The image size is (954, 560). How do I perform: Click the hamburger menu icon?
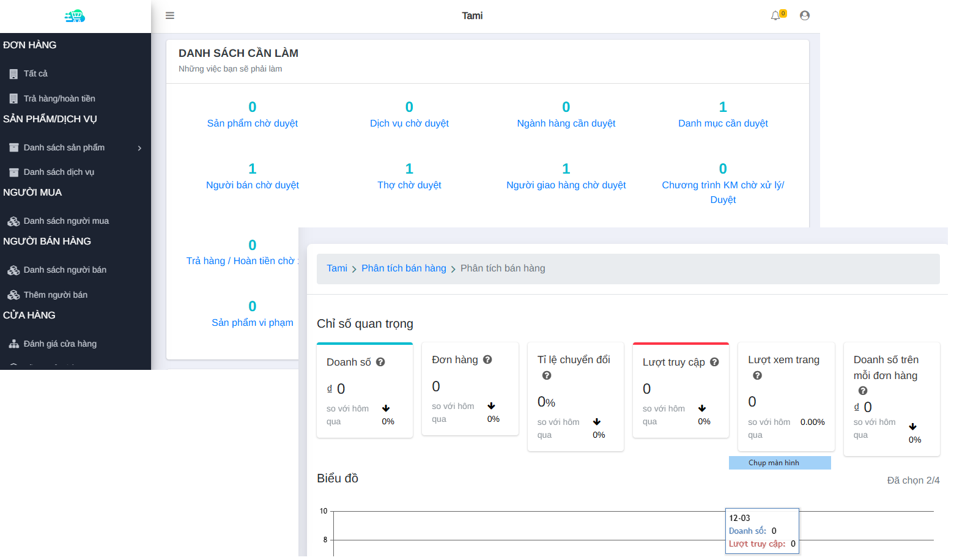[x=170, y=16]
